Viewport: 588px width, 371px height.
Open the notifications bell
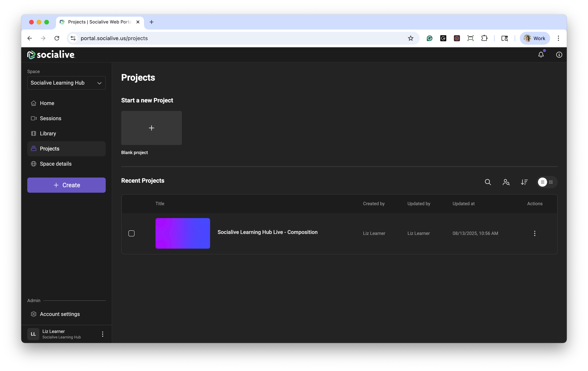[x=541, y=55]
